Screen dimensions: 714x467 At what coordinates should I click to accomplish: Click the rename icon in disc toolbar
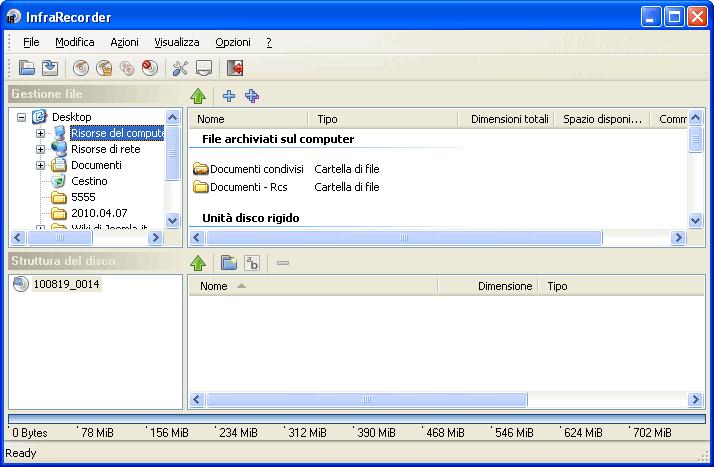coord(252,263)
